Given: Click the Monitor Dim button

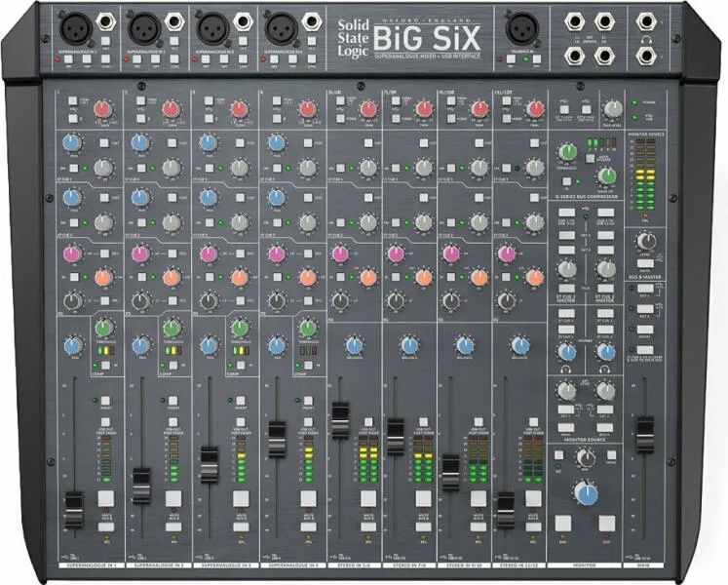Looking at the screenshot, I should click(563, 523).
